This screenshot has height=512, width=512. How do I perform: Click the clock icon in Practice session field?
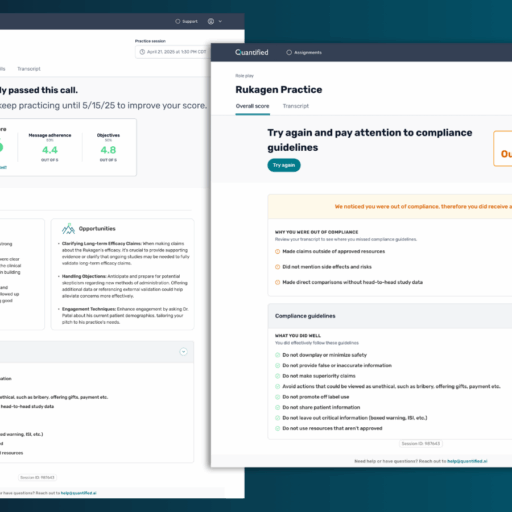point(142,52)
